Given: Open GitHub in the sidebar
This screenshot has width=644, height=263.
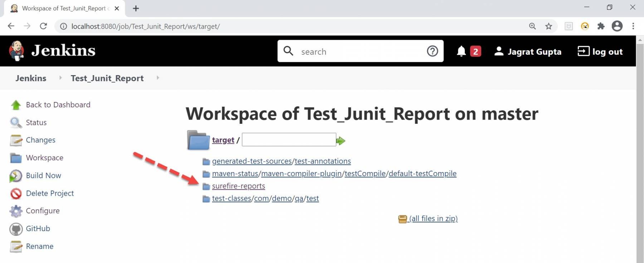Looking at the screenshot, I should (38, 229).
